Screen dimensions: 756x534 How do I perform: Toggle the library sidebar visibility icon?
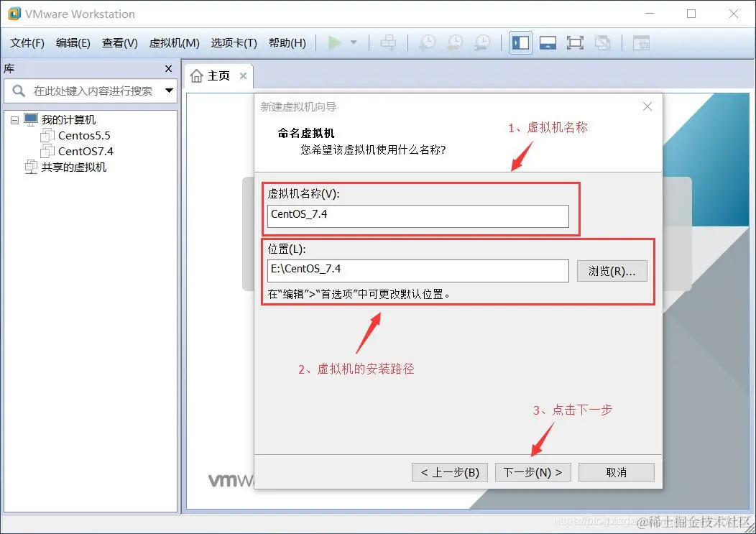click(x=520, y=42)
